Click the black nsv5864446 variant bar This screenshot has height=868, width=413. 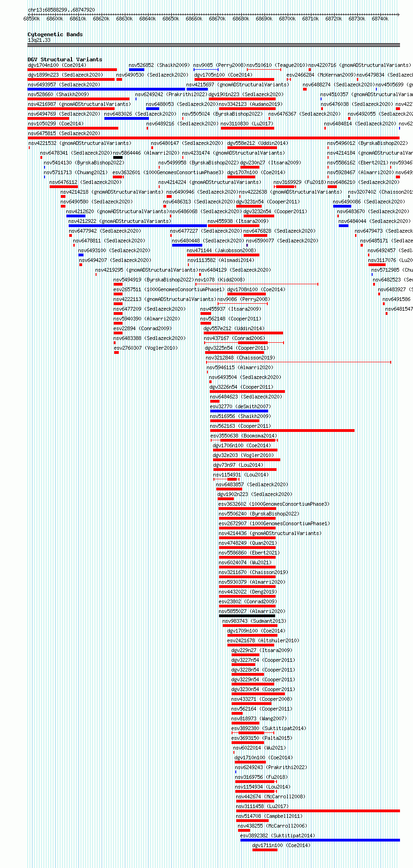[x=118, y=157]
